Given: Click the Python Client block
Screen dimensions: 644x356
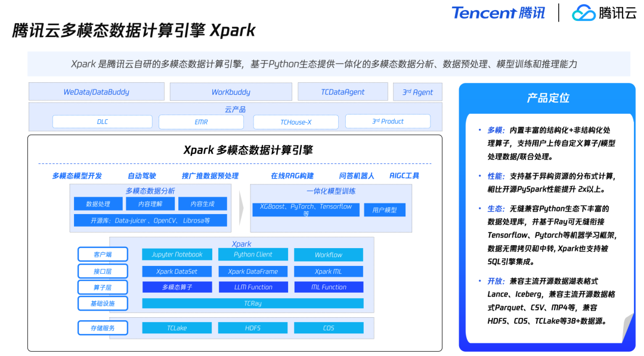Looking at the screenshot, I should (x=253, y=255).
